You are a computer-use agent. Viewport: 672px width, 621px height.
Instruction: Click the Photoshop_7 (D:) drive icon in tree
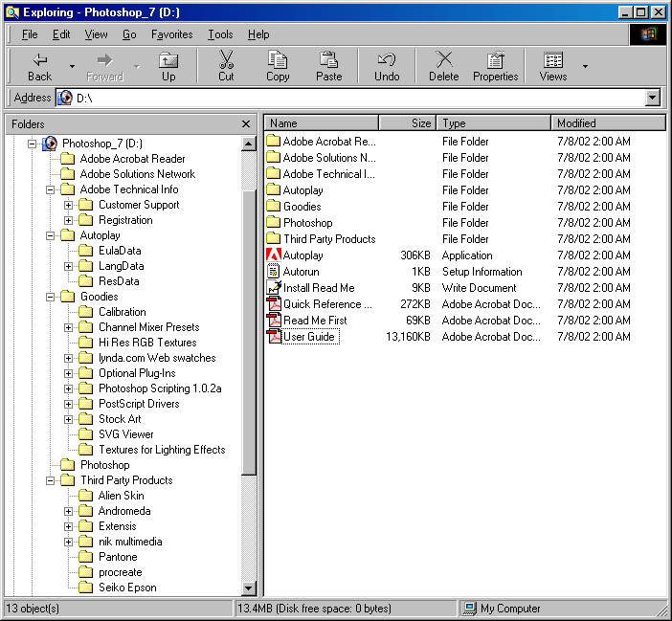click(x=50, y=143)
